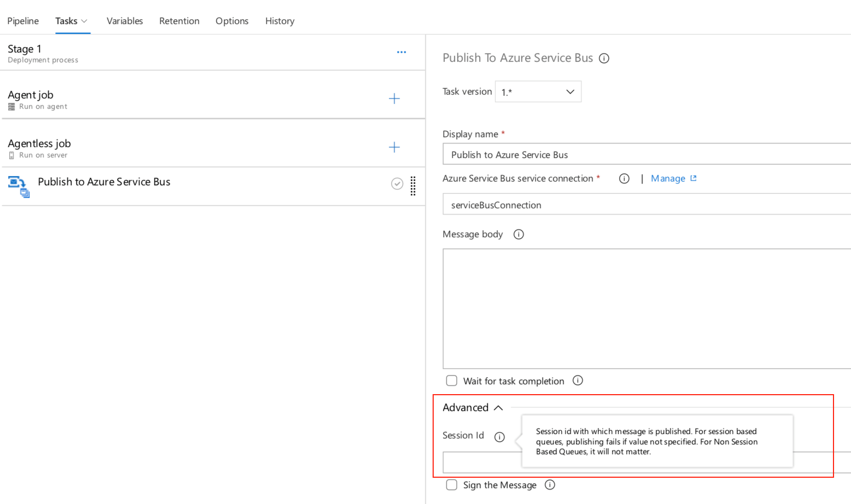The height and width of the screenshot is (504, 851).
Task: Select the Publish to Azure Service Bus task icon
Action: point(18,186)
